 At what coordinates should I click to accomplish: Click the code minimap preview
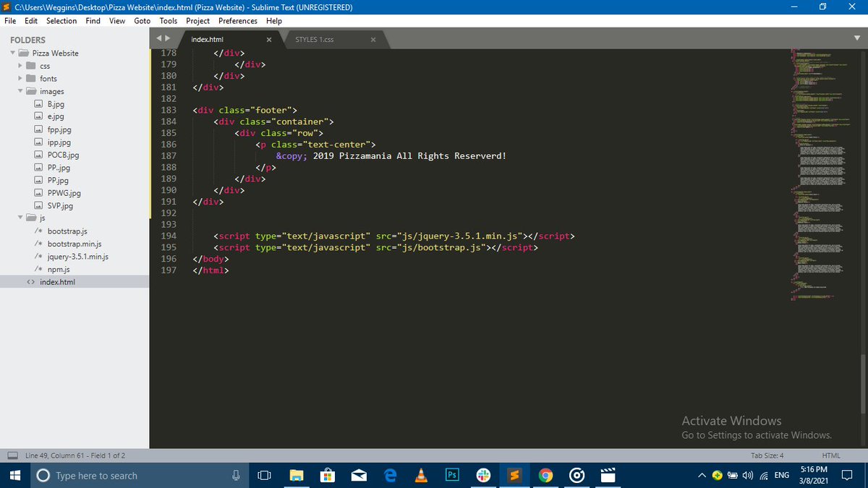[x=821, y=174]
